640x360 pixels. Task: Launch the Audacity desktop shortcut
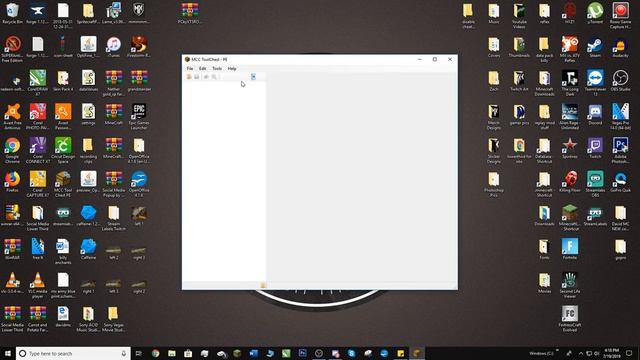pyautogui.click(x=620, y=47)
